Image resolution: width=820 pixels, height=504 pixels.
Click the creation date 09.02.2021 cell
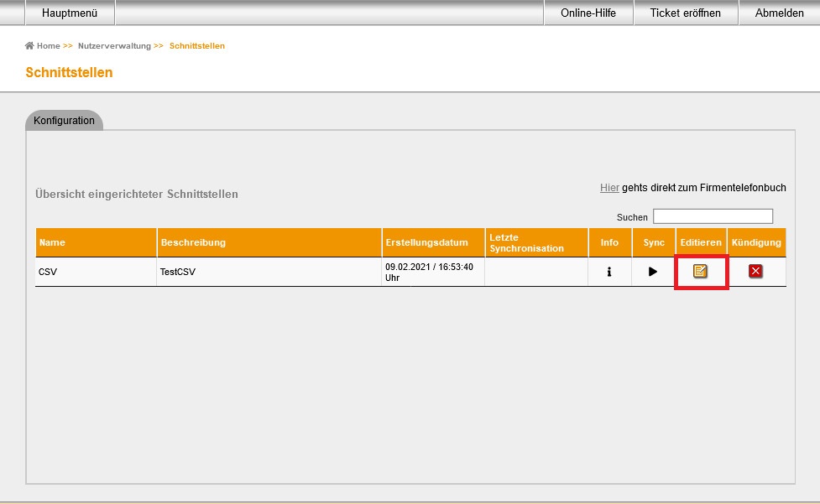pyautogui.click(x=434, y=272)
